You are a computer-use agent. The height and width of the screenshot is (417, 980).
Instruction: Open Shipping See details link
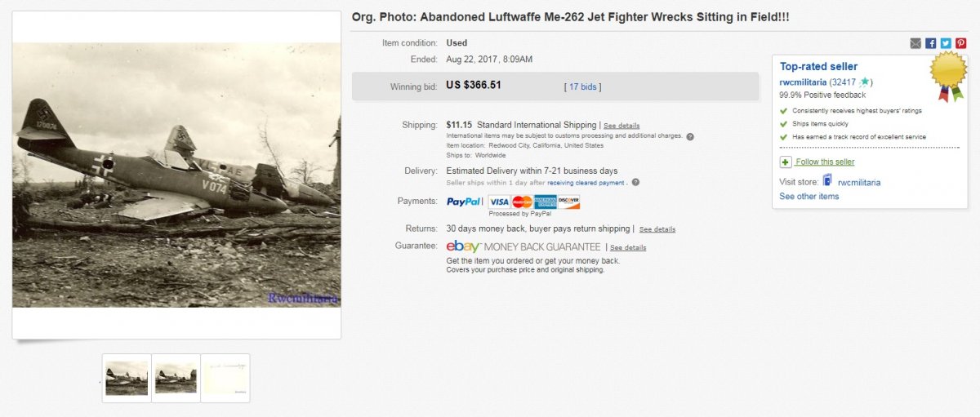coord(621,126)
